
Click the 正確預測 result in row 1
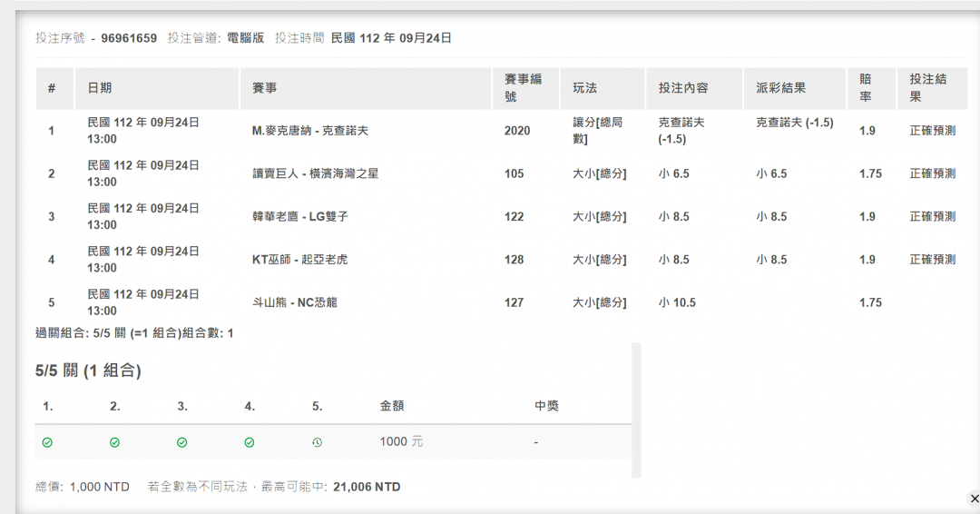click(x=933, y=131)
